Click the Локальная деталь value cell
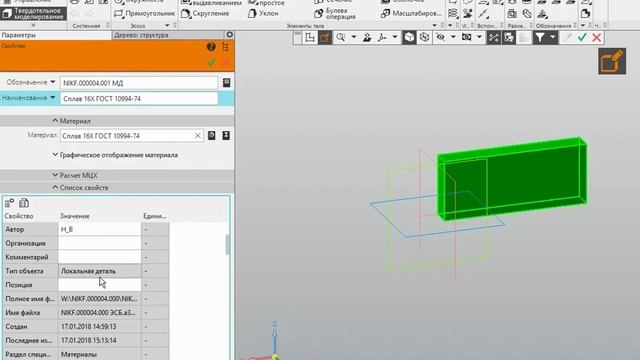This screenshot has height=360, width=640. [x=100, y=271]
